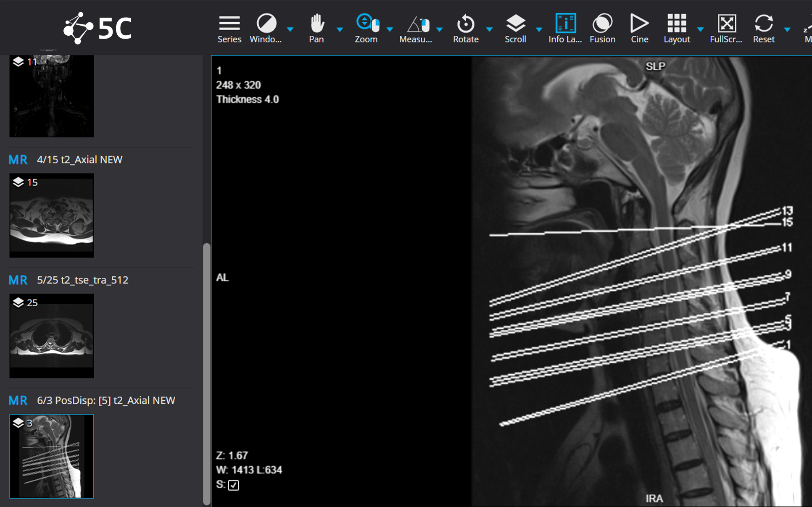
Task: Click the '248 x 320' dimension text
Action: pyautogui.click(x=238, y=85)
